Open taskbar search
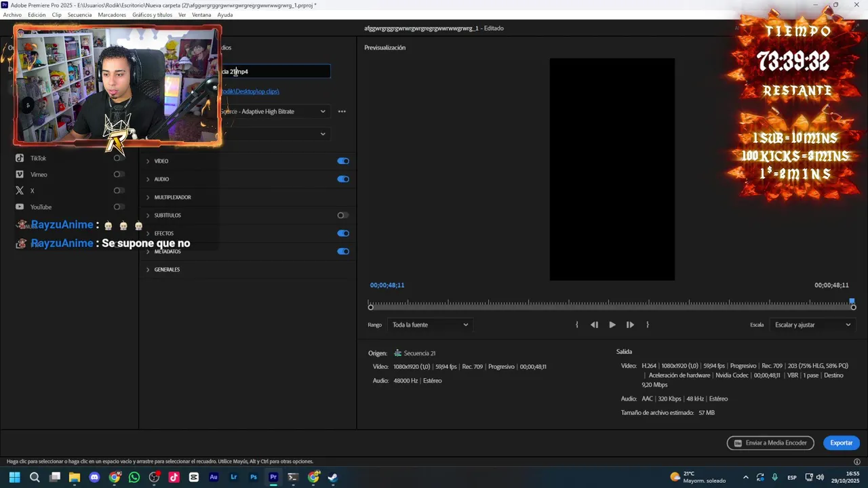 (x=35, y=477)
